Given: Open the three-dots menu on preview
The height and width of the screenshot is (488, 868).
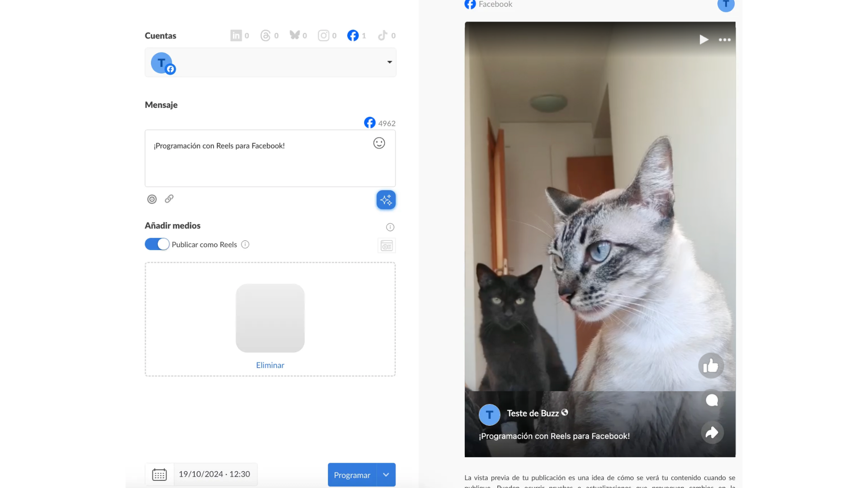Looking at the screenshot, I should [725, 40].
